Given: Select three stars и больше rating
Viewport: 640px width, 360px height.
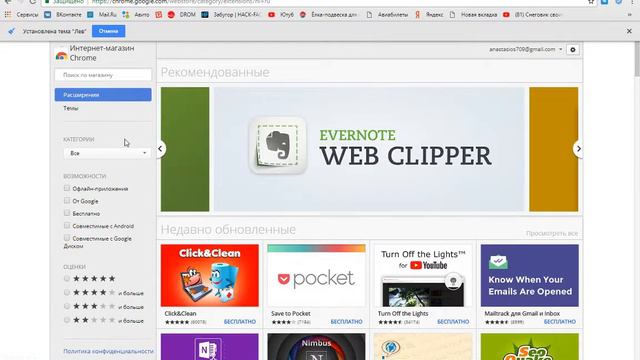Looking at the screenshot, I should pos(67,306).
